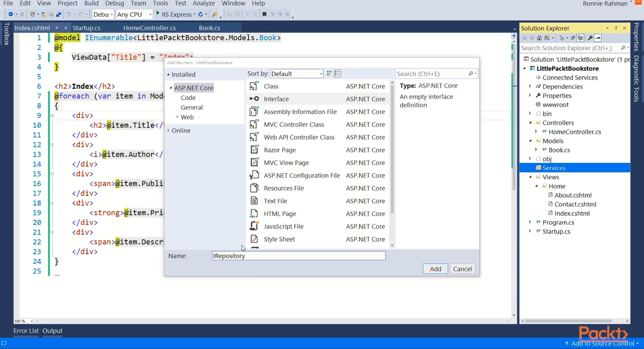Click the Add button
Screen dimensions: 644x349
pos(435,269)
